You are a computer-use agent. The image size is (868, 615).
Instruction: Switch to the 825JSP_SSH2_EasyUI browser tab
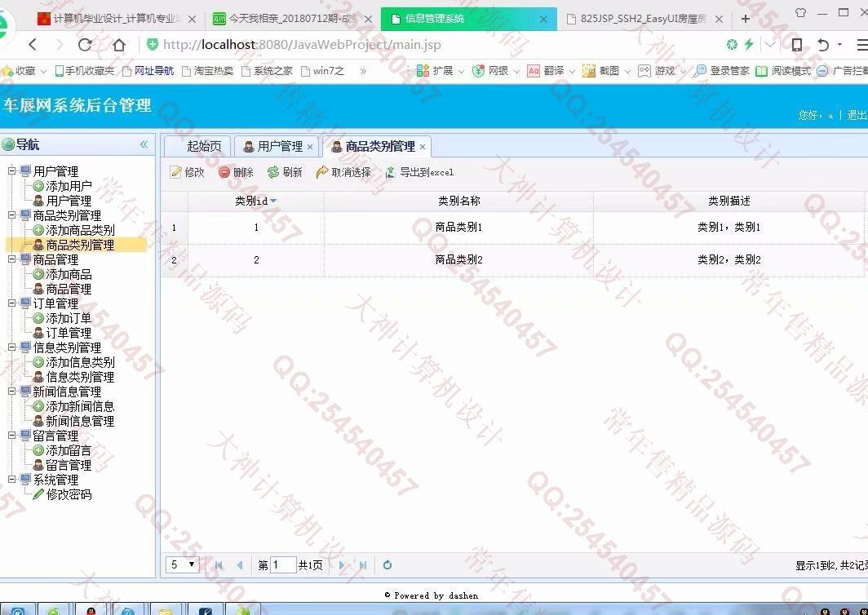point(644,19)
